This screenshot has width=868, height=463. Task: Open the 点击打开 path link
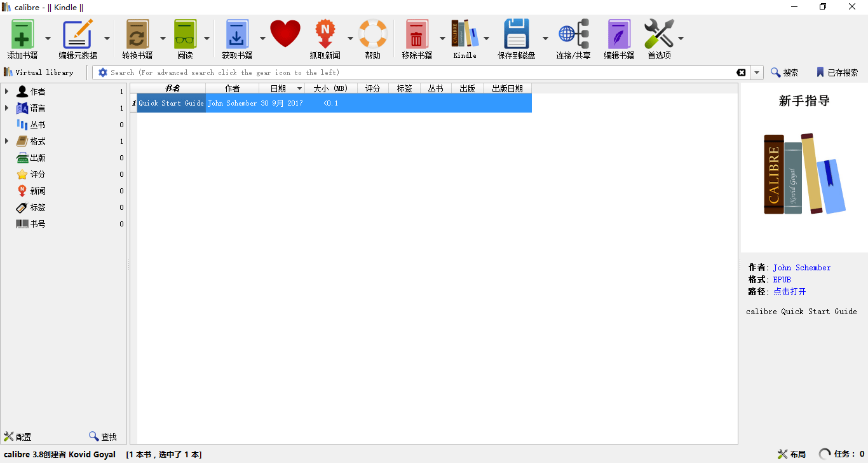click(790, 291)
